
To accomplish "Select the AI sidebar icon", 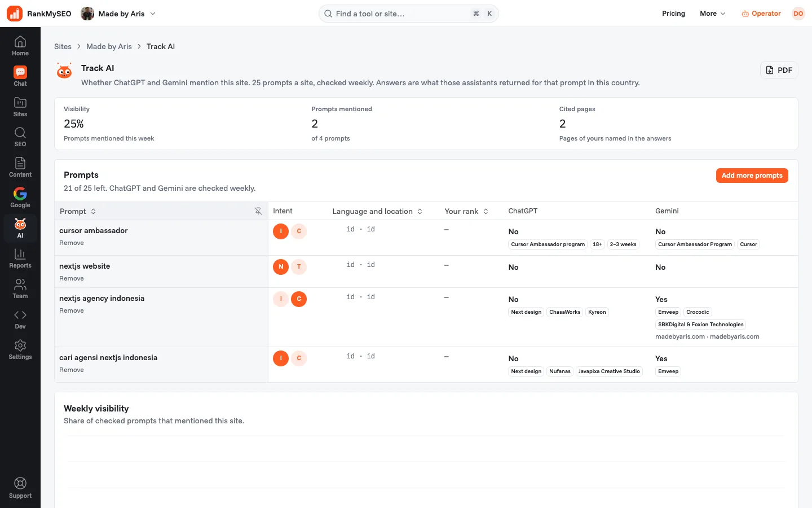I will [20, 228].
